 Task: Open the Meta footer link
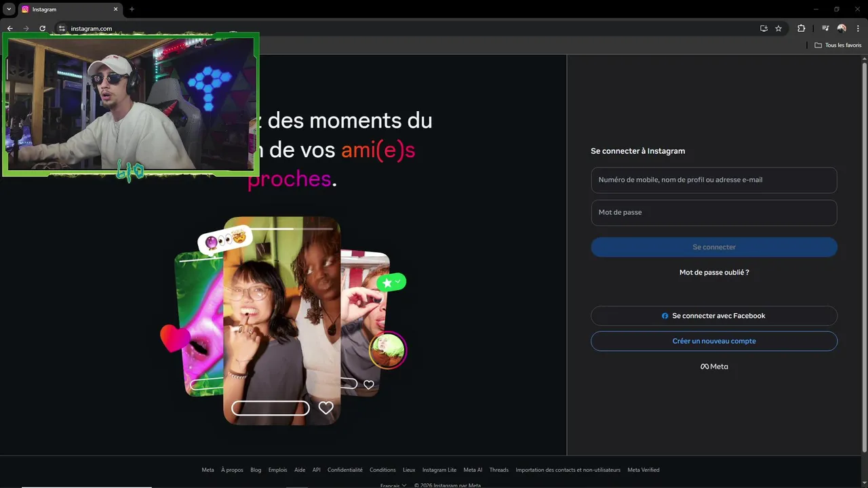pos(208,470)
